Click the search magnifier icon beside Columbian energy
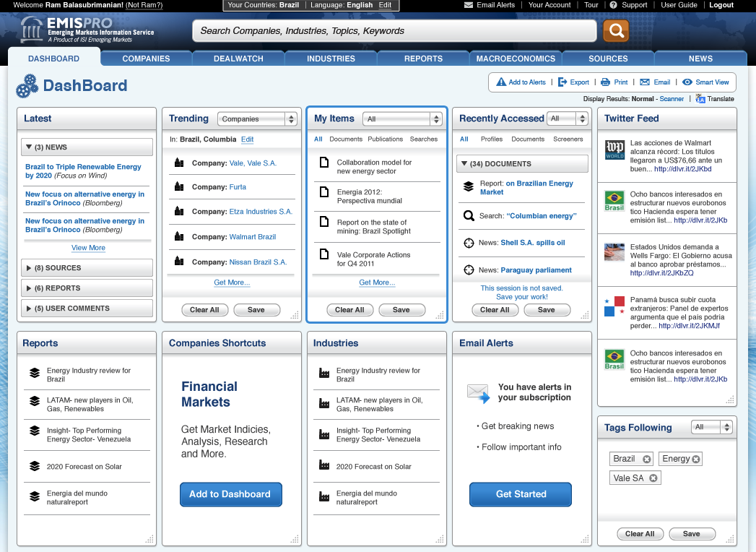The height and width of the screenshot is (552, 756). coord(469,216)
